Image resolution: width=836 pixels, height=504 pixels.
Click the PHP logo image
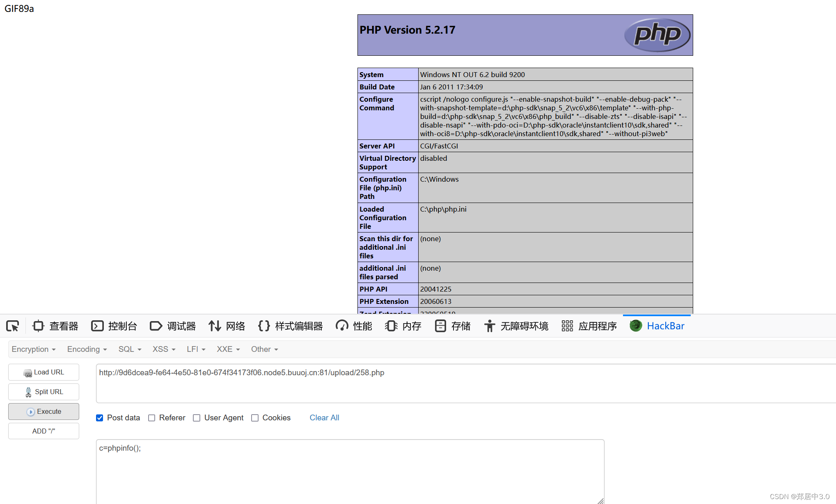(657, 35)
